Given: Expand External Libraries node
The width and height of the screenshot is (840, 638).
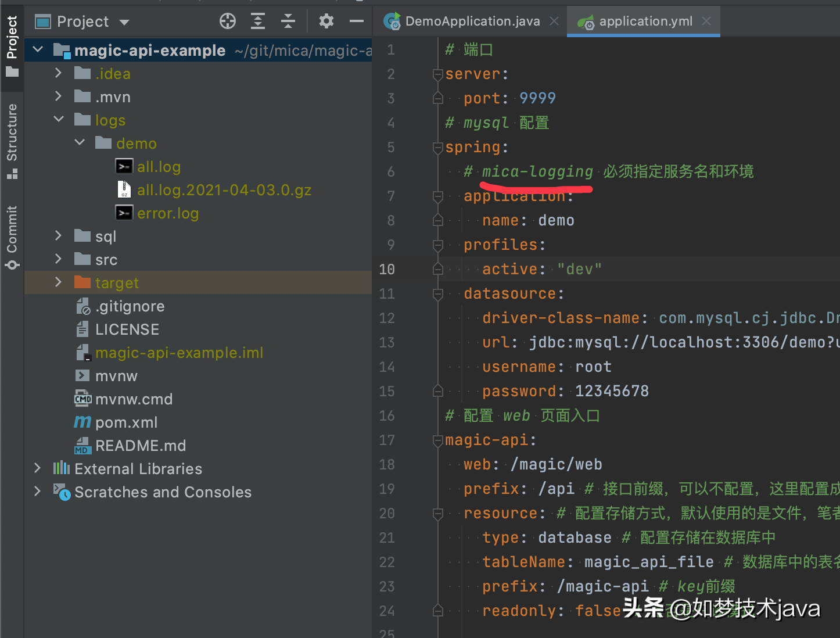Looking at the screenshot, I should coord(37,468).
